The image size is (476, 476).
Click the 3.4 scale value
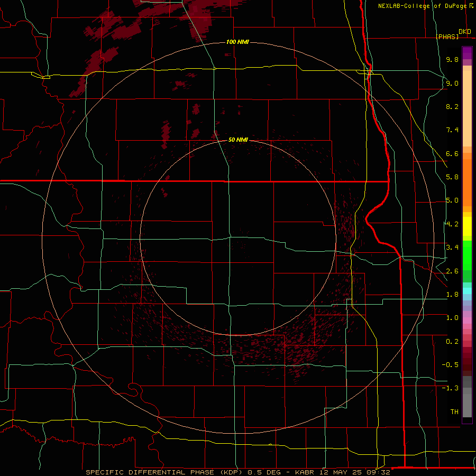tap(452, 248)
